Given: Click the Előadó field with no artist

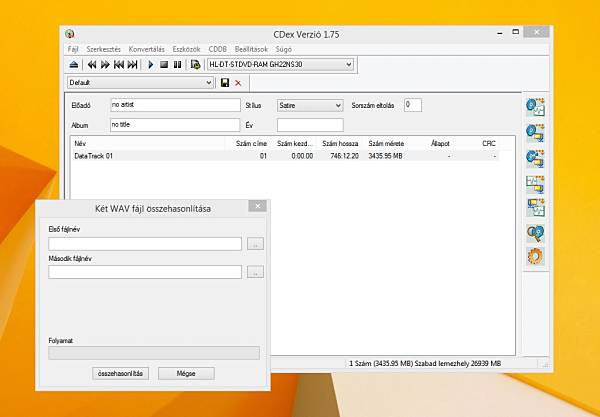Looking at the screenshot, I should coord(175,105).
